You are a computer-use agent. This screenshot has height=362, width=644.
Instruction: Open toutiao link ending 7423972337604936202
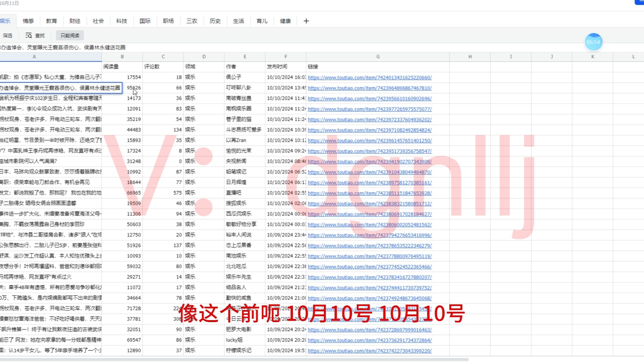(x=370, y=120)
